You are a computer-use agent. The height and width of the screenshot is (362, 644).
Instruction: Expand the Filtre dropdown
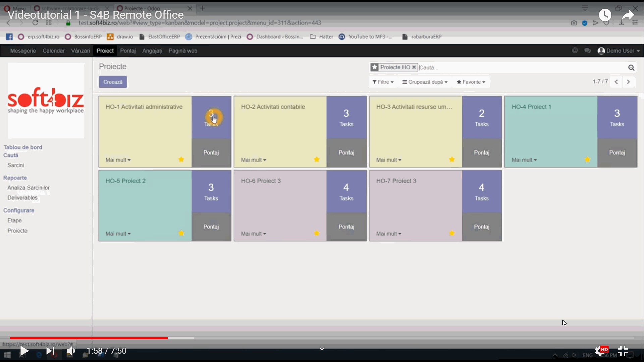[383, 82]
